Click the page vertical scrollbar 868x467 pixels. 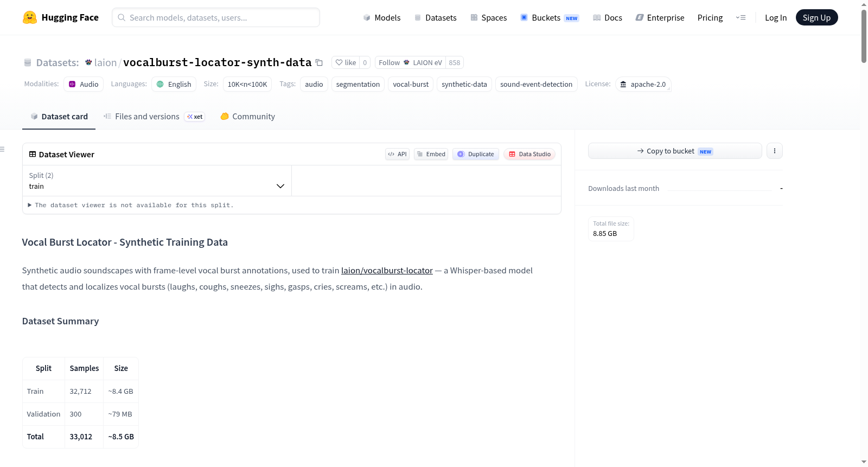click(x=864, y=35)
